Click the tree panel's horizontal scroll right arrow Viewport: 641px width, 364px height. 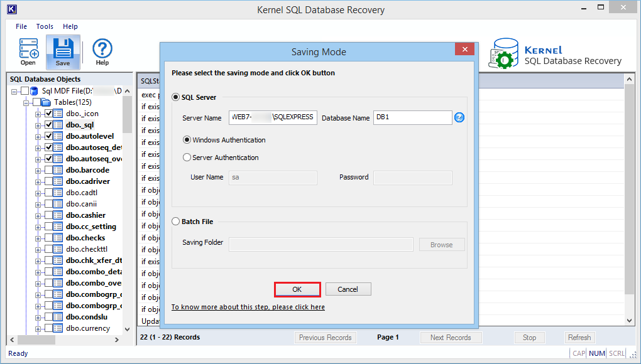tap(117, 340)
